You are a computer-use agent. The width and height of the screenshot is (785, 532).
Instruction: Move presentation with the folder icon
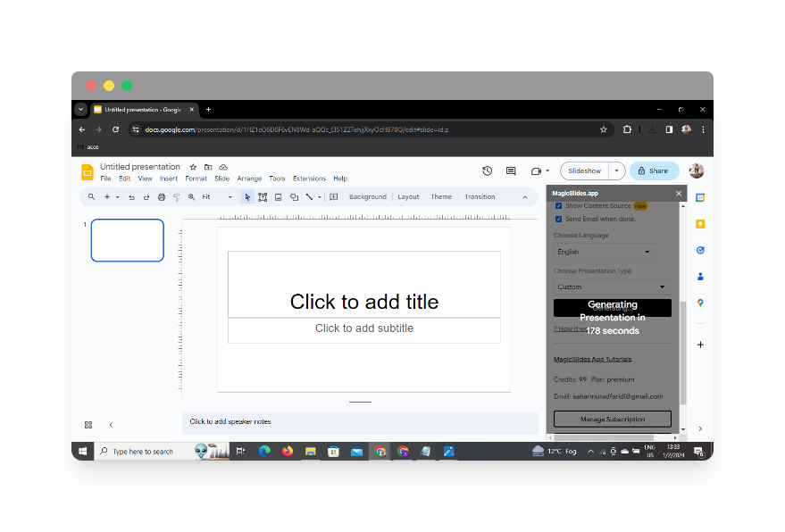pyautogui.click(x=208, y=167)
